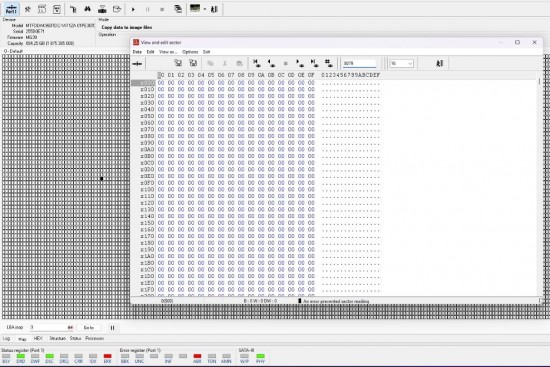
Task: Click the green PHY SATA indicator
Action: pyautogui.click(x=260, y=356)
